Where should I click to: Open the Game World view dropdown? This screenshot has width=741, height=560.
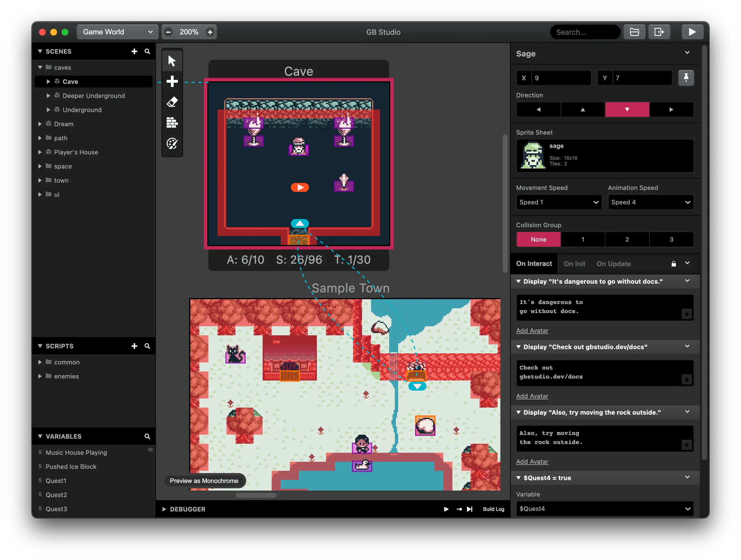[117, 32]
